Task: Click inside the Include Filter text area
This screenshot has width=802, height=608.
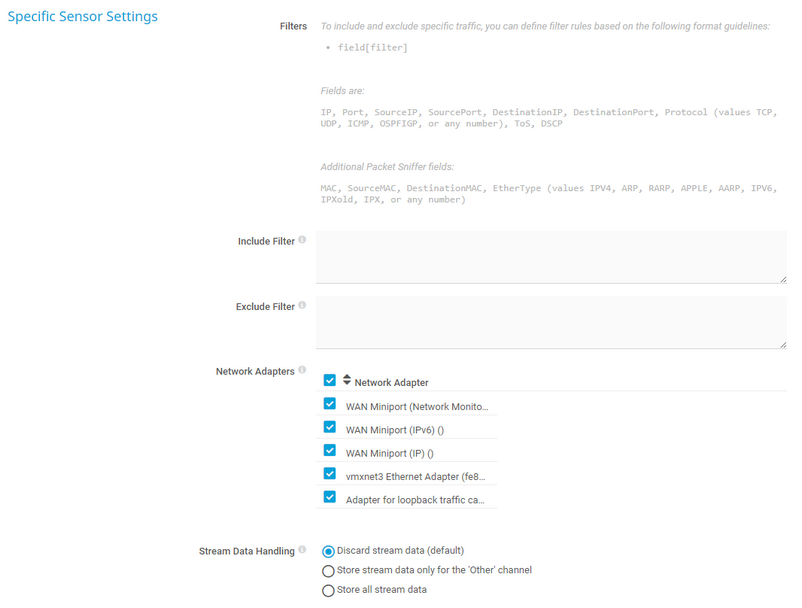Action: pyautogui.click(x=550, y=257)
